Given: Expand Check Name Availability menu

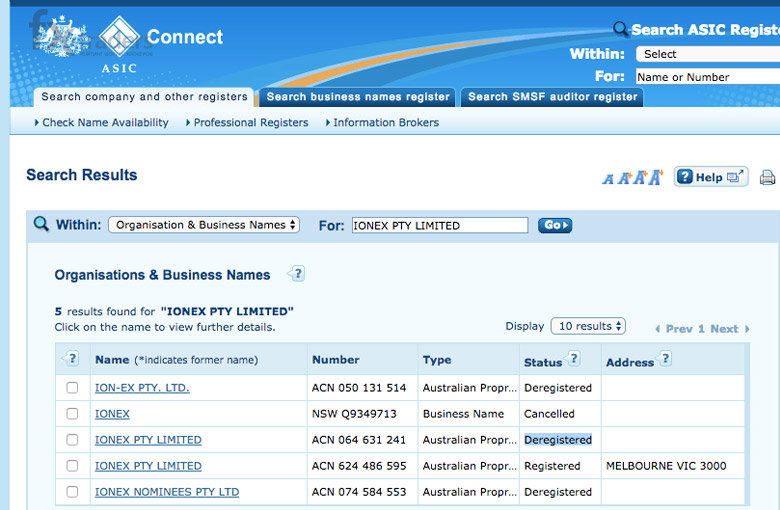Looking at the screenshot, I should click(101, 122).
